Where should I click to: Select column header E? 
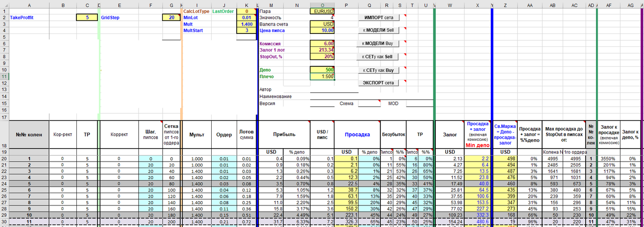pyautogui.click(x=120, y=5)
